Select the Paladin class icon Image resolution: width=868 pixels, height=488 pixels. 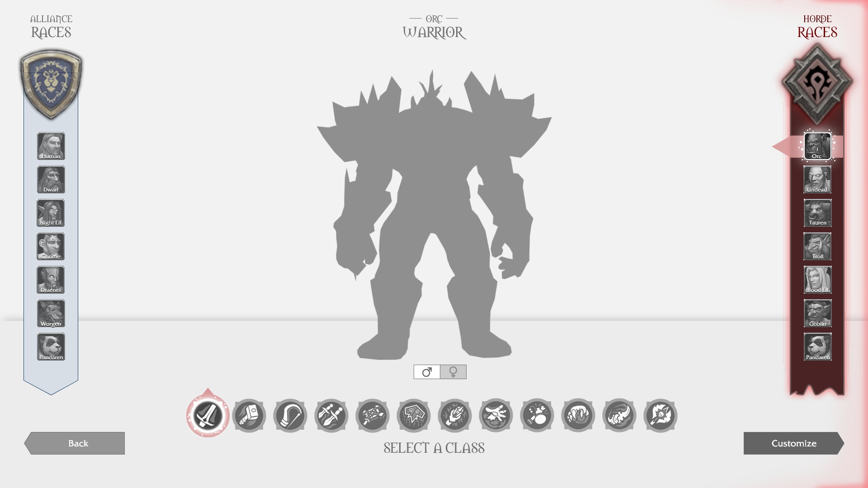[x=249, y=415]
